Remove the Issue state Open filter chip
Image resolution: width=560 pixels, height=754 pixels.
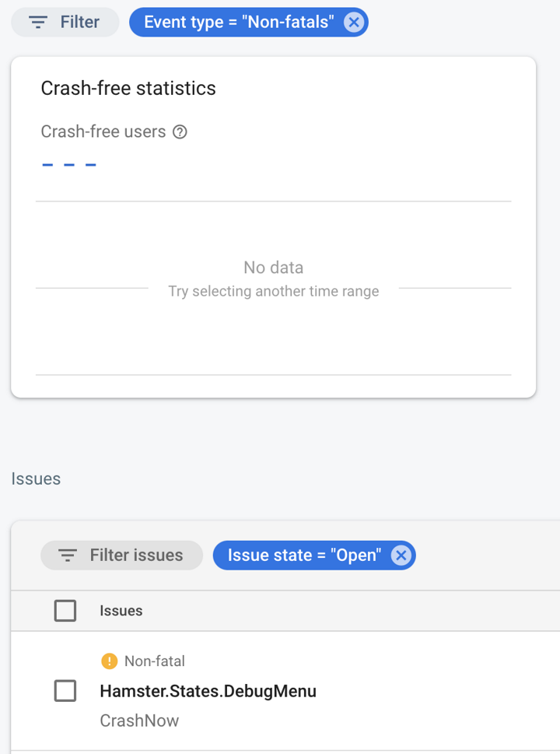point(401,555)
